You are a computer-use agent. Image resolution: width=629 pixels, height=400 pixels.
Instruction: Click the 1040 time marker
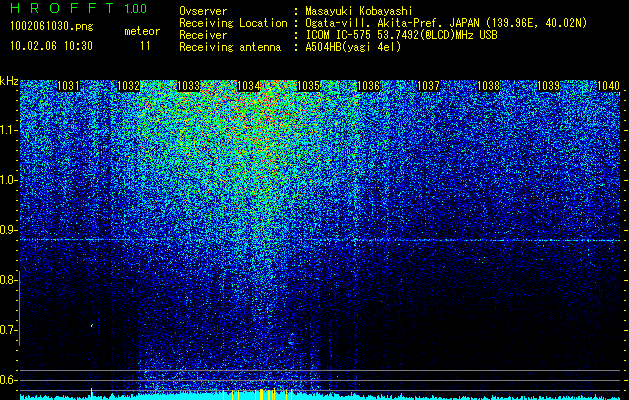pos(609,86)
